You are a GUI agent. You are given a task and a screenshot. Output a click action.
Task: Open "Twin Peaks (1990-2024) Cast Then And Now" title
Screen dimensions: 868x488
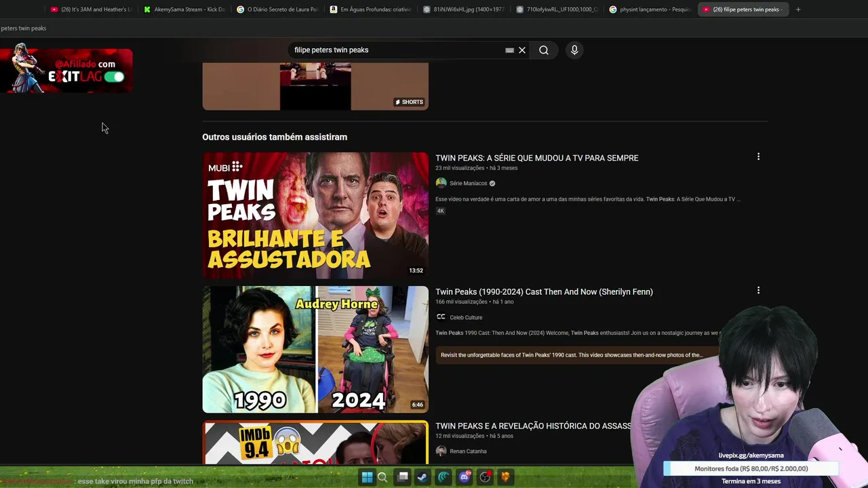click(x=544, y=291)
